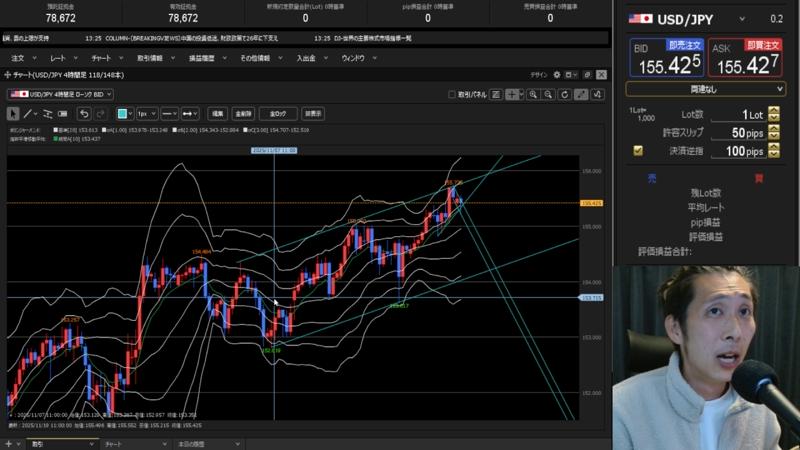Open the 入出金 menu
This screenshot has height=450, width=800.
305,58
